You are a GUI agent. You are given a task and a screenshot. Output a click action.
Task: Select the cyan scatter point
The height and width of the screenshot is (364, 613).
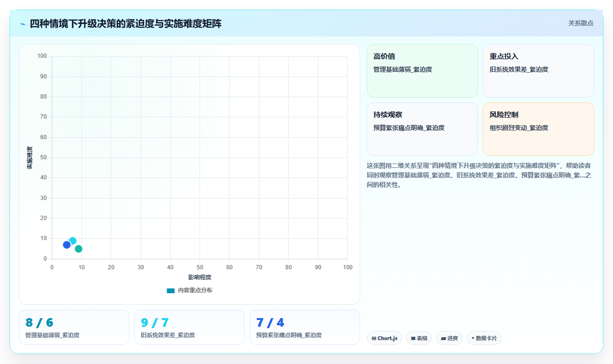tap(73, 241)
